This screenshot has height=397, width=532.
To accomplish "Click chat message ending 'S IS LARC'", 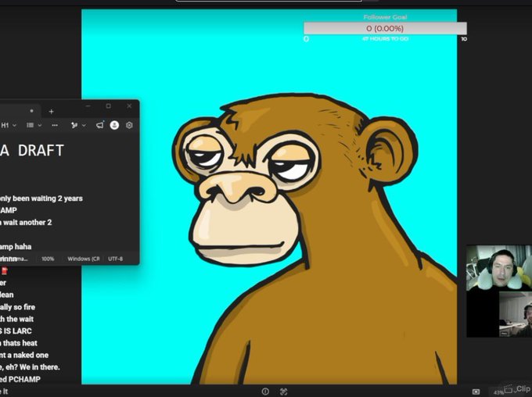I will [16, 331].
